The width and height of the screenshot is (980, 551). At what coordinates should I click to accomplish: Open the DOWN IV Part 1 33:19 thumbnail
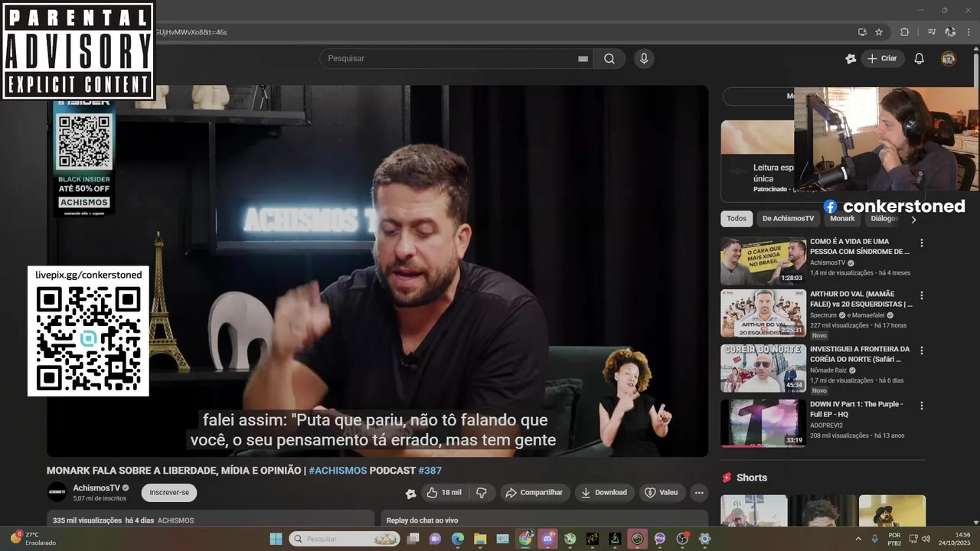coord(763,423)
